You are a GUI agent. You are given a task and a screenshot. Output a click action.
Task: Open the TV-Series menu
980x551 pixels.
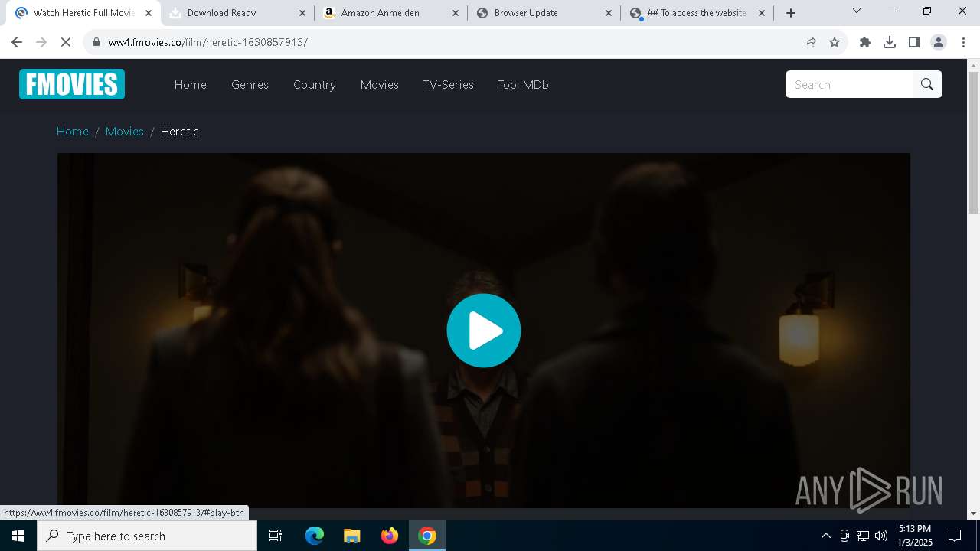448,84
